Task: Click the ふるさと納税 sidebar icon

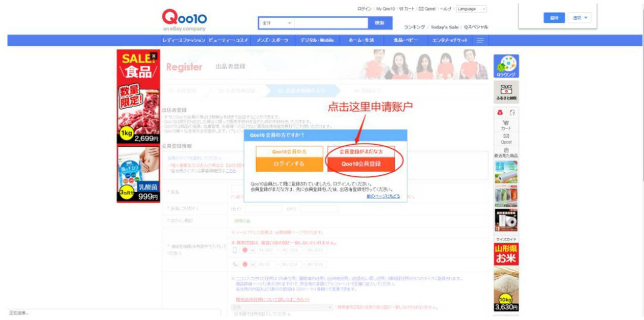Action: (x=506, y=92)
